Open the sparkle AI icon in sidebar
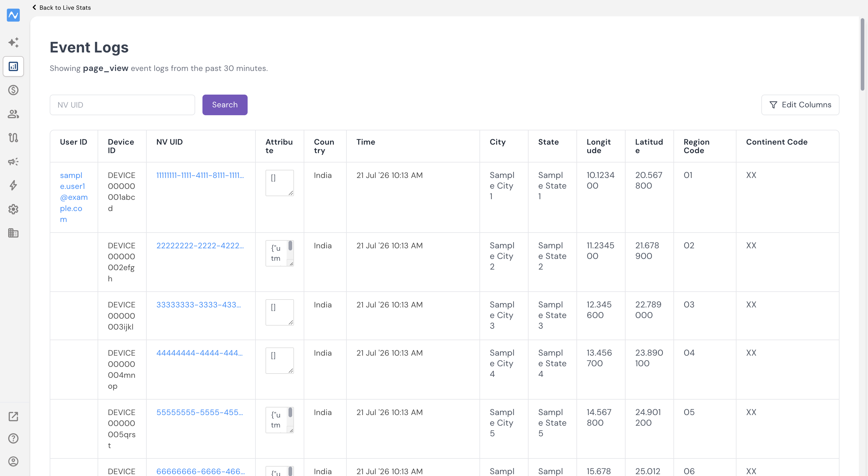This screenshot has width=868, height=476. (x=13, y=42)
